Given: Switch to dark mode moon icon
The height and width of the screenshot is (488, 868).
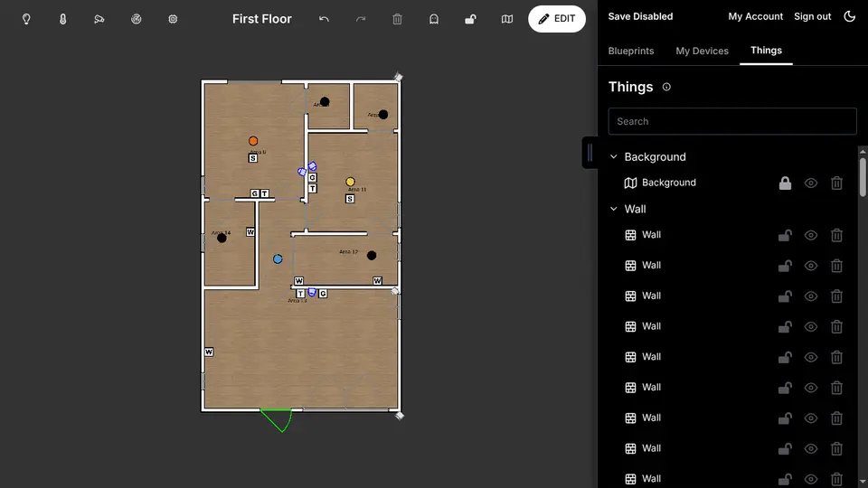Looking at the screenshot, I should (x=849, y=16).
